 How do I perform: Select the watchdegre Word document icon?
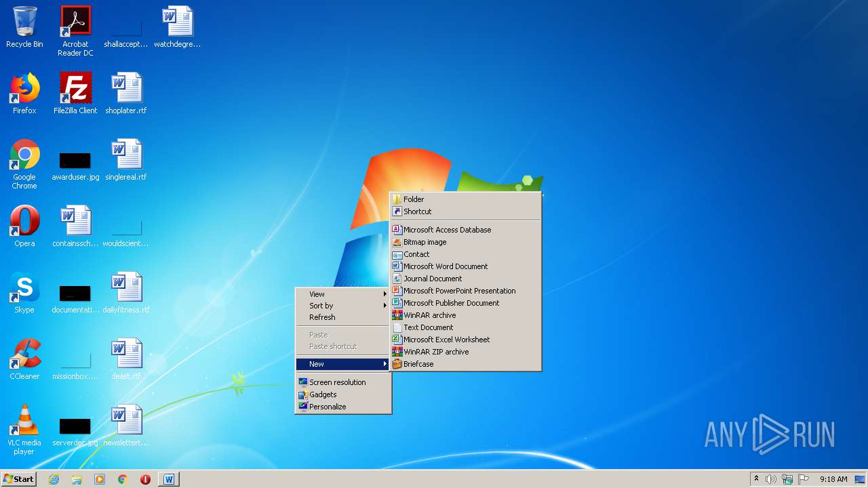point(178,27)
